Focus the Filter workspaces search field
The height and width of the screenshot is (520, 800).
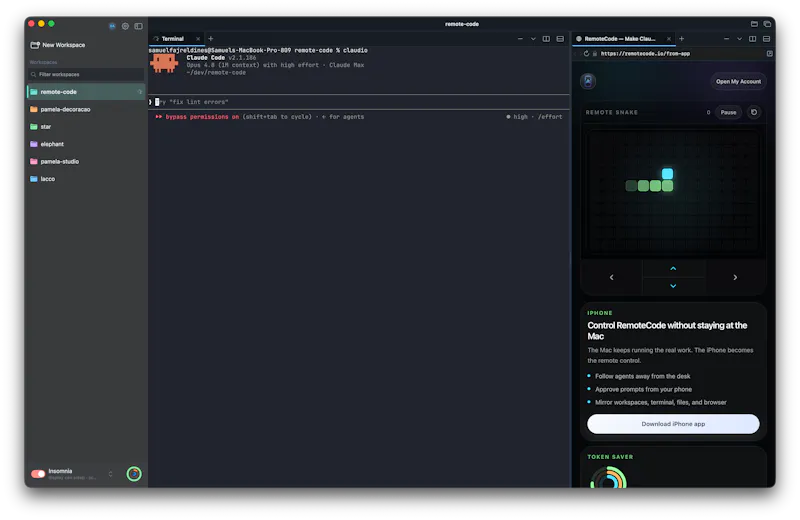pyautogui.click(x=86, y=75)
